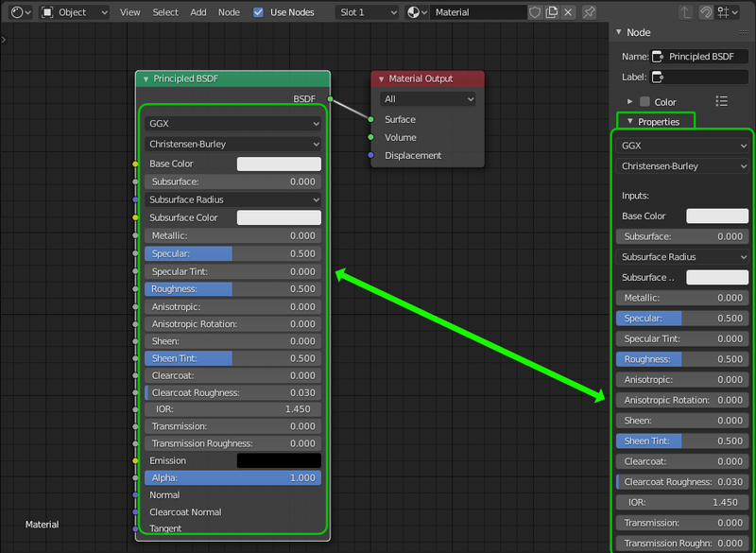The height and width of the screenshot is (553, 756).
Task: Click the sidebar Transmission field
Action: [x=682, y=523]
